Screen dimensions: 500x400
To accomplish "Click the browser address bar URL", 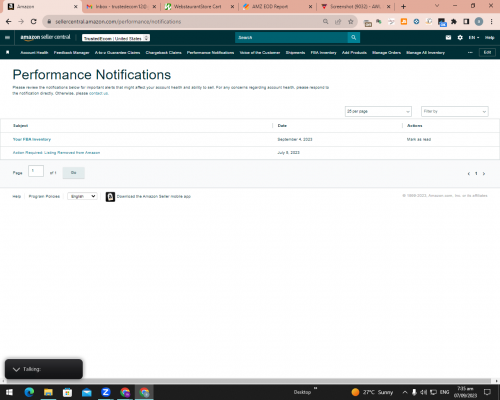I will tap(118, 22).
